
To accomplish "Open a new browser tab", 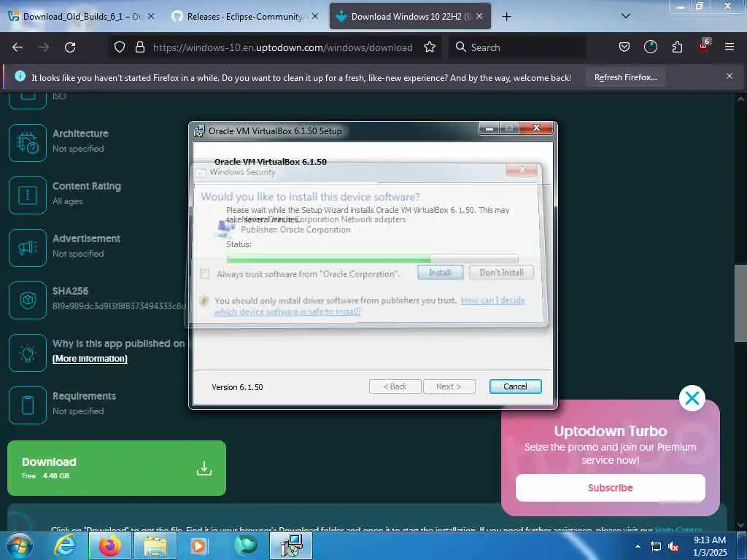I will click(506, 17).
